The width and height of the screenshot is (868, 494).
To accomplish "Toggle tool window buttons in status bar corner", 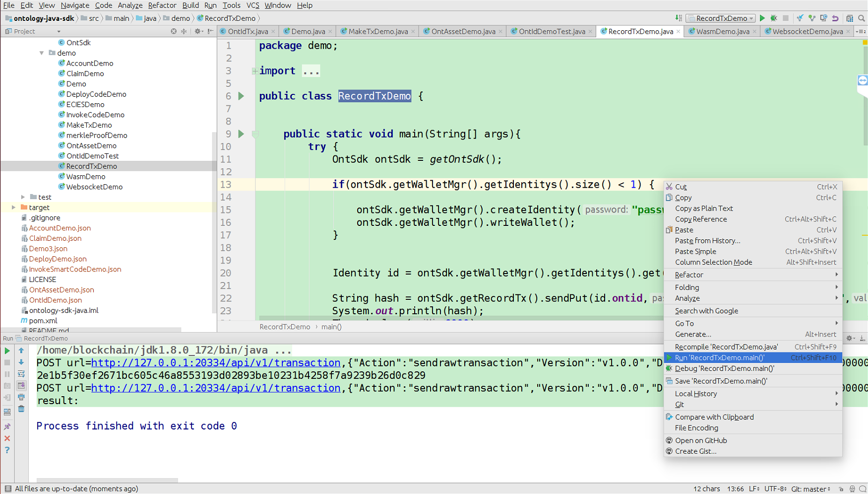I will (8, 489).
